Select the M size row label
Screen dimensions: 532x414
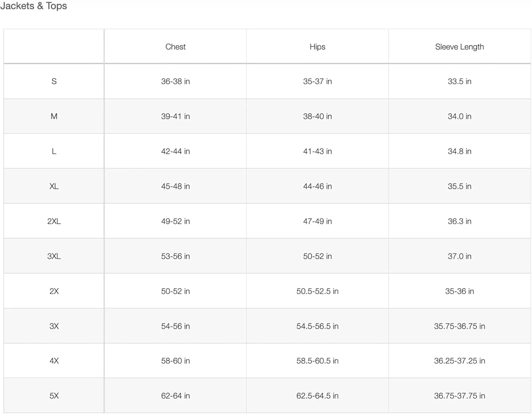pos(54,116)
